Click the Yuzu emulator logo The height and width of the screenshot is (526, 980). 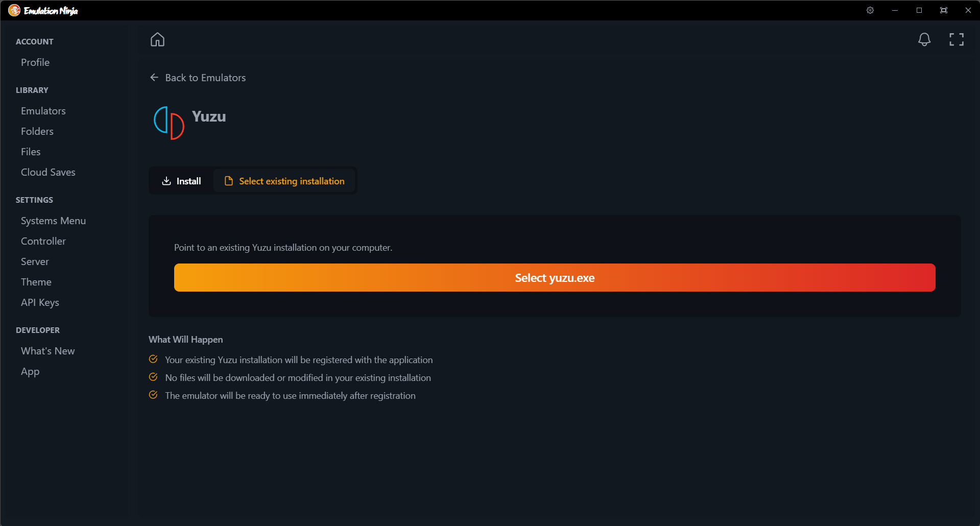coord(168,123)
